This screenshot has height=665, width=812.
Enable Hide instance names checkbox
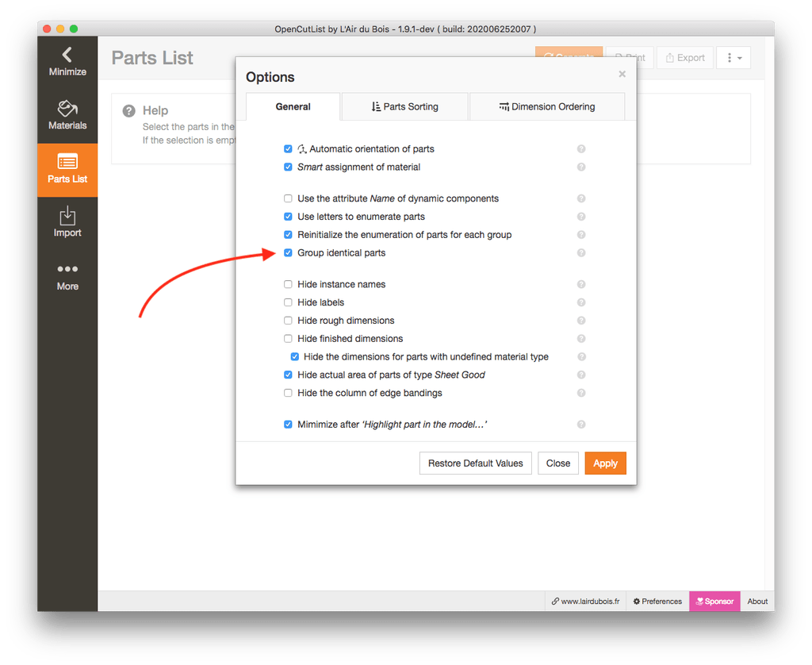click(x=288, y=285)
